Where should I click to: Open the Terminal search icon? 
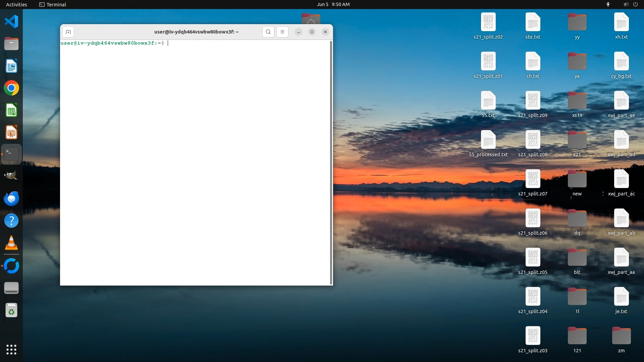(x=268, y=32)
